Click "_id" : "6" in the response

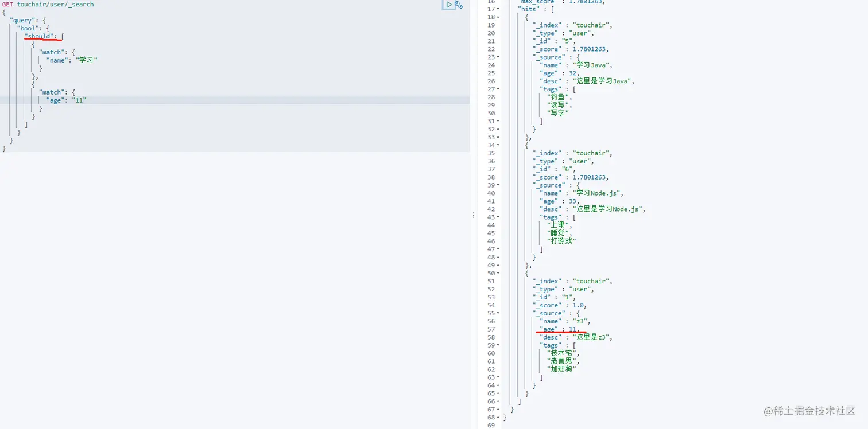click(x=555, y=169)
